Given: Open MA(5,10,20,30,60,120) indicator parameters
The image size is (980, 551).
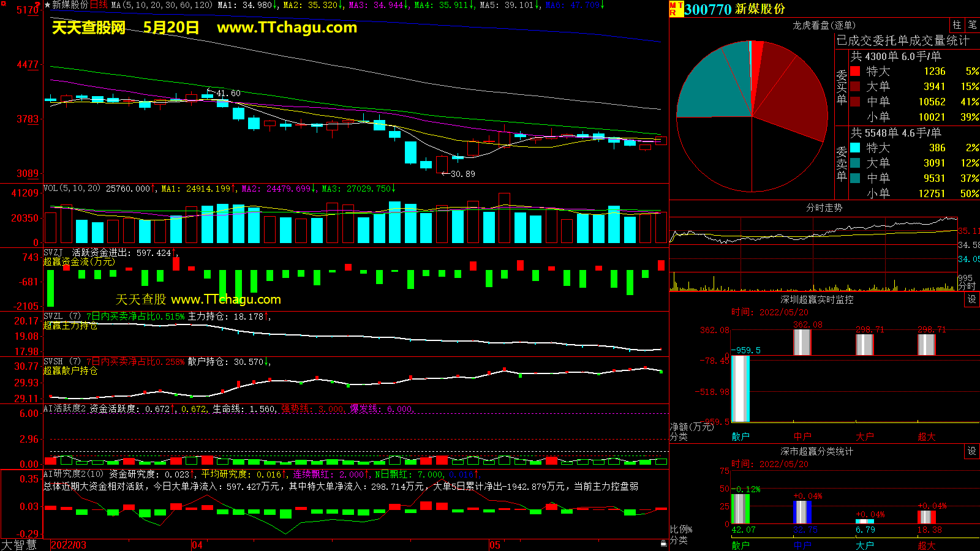Looking at the screenshot, I should 162,5.
